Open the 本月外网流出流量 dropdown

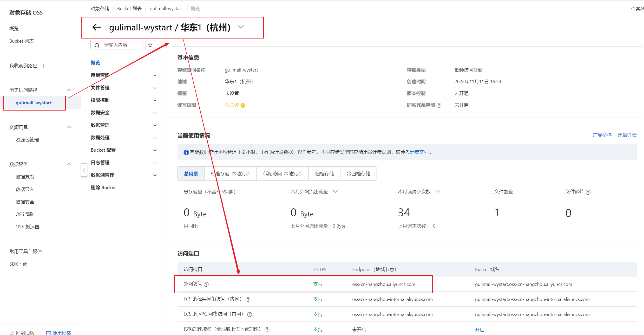click(x=335, y=192)
